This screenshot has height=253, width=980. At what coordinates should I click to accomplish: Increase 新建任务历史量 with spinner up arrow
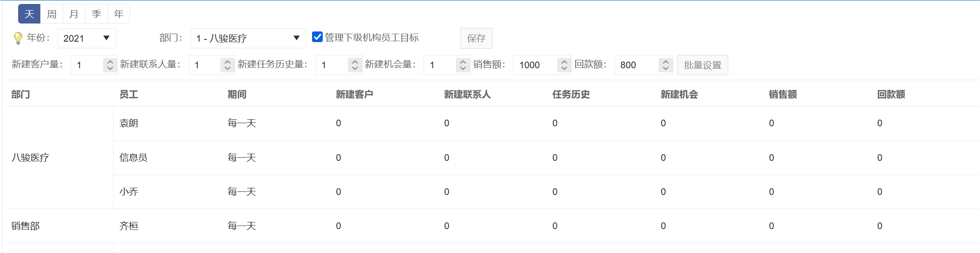coord(355,62)
